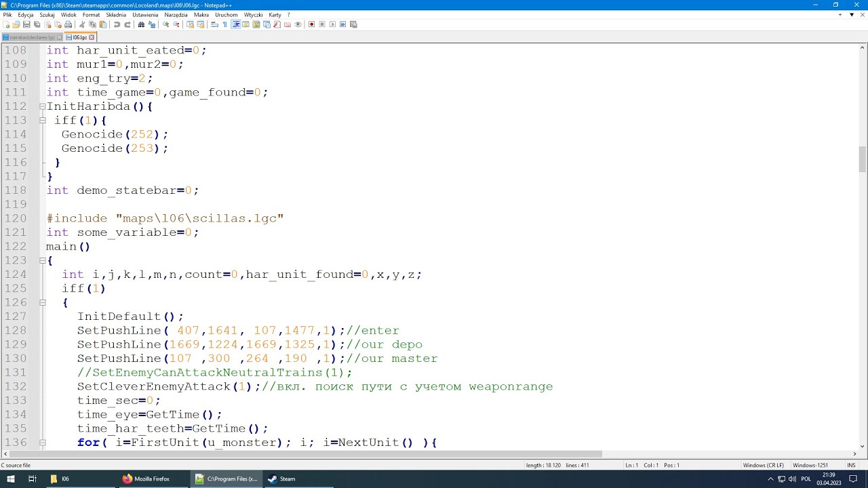The width and height of the screenshot is (868, 488).
Task: Open Find with the binoculars icon
Action: pyautogui.click(x=141, y=24)
